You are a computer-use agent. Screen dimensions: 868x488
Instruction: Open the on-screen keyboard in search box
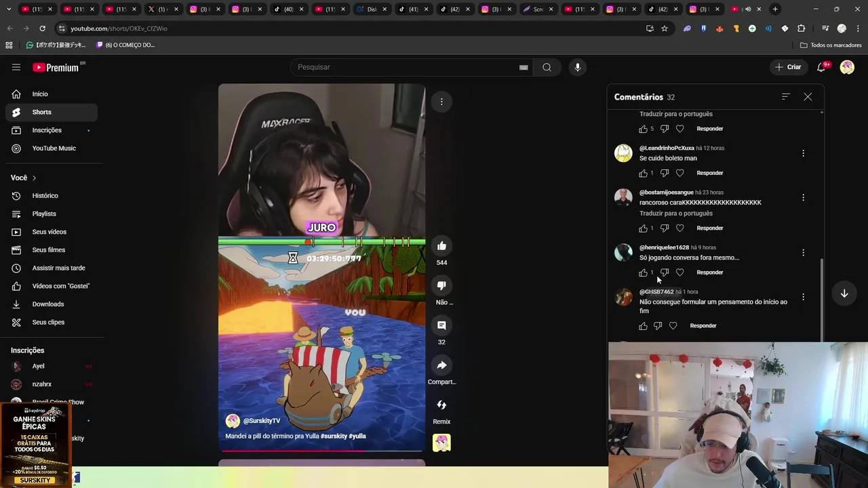(x=524, y=67)
